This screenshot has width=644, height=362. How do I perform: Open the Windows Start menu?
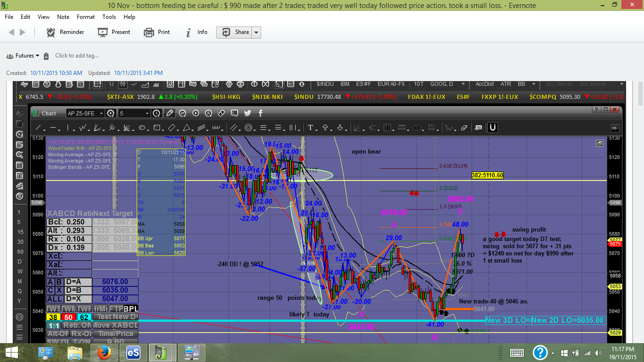click(11, 353)
